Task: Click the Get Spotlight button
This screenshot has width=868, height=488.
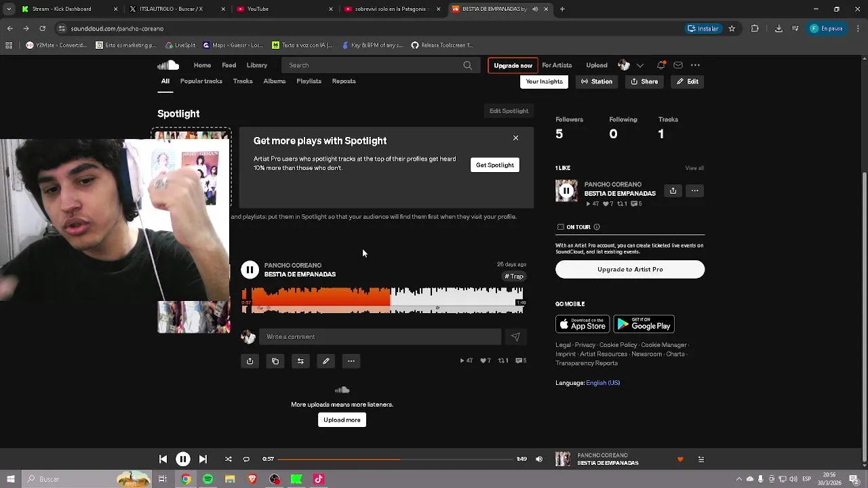Action: pyautogui.click(x=495, y=165)
